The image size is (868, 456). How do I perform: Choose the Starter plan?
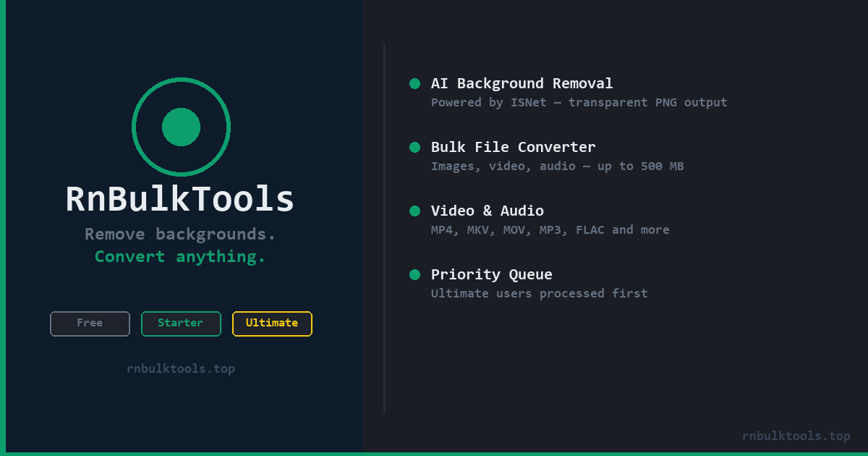[x=181, y=324]
